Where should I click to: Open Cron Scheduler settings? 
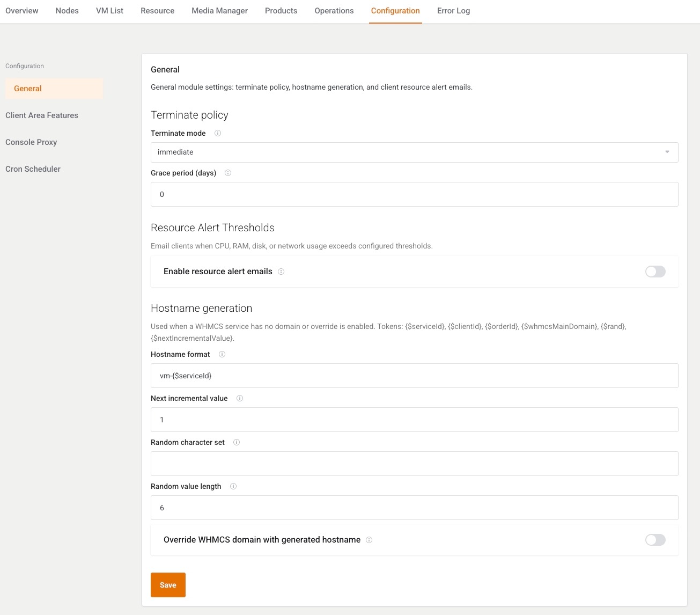click(x=33, y=169)
